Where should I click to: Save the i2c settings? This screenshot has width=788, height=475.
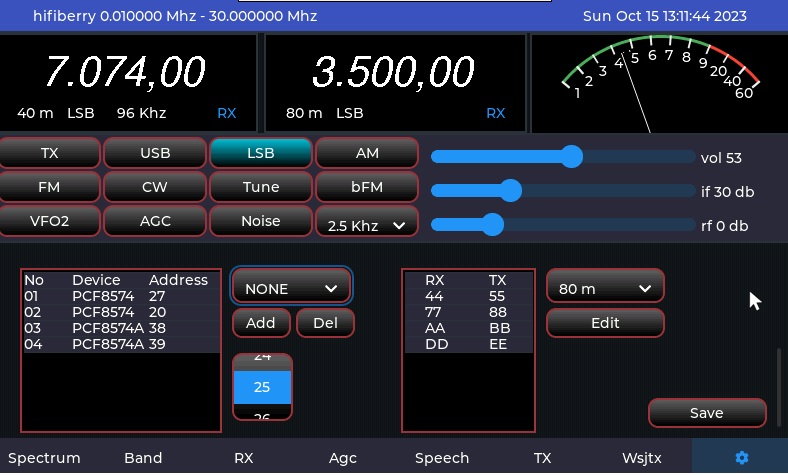pos(707,413)
